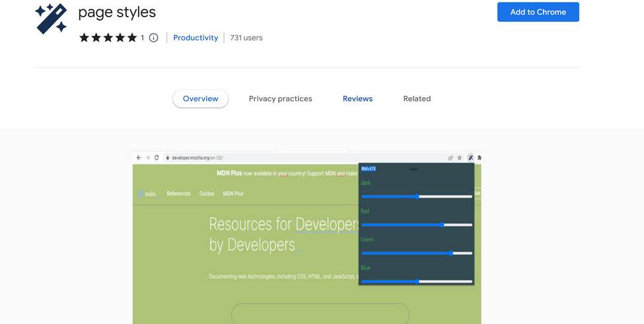Click the wand extension icon in the preview toolbar
Image resolution: width=644 pixels, height=324 pixels.
coord(470,157)
